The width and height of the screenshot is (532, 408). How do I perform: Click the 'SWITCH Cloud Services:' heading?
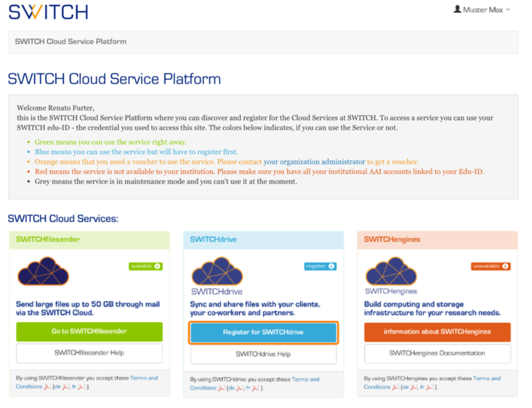(x=63, y=218)
